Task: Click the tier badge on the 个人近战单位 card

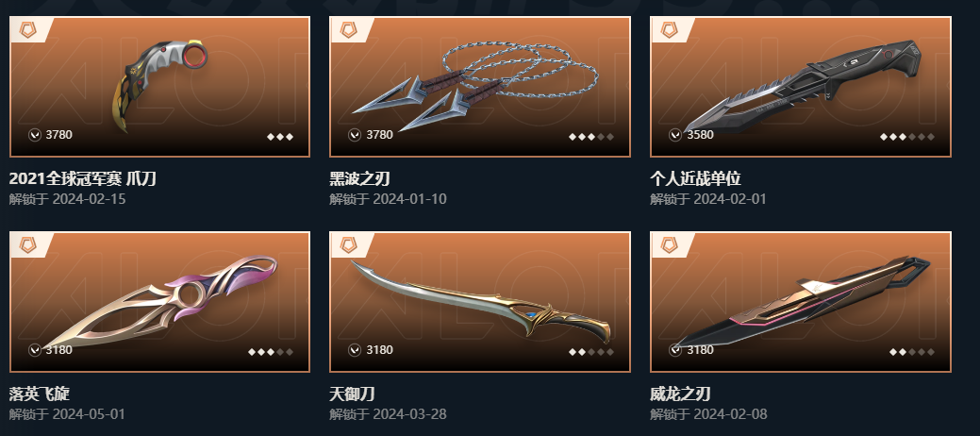Action: click(x=669, y=29)
